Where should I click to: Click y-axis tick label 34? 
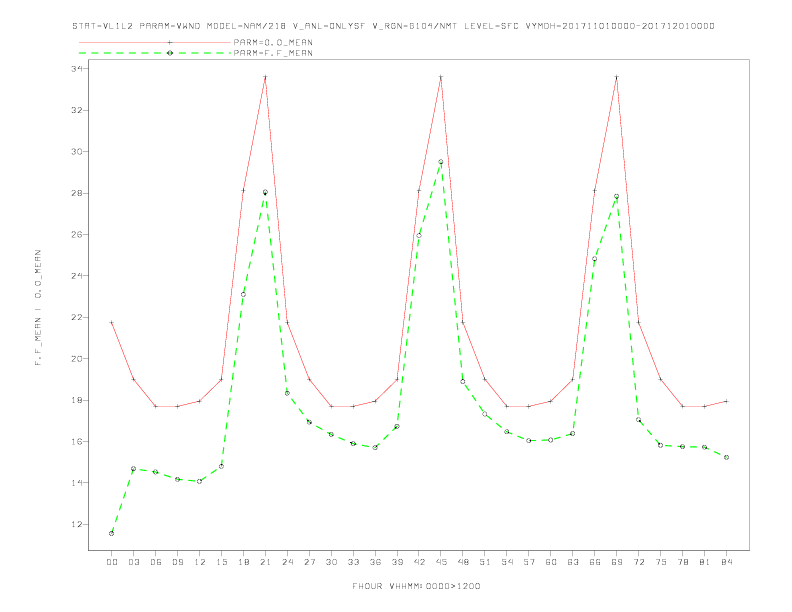point(77,69)
